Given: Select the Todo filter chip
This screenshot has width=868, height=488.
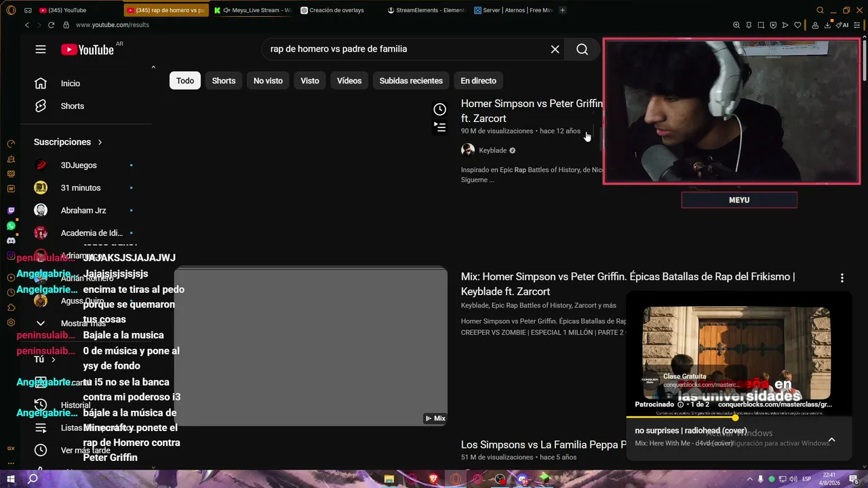Looking at the screenshot, I should point(185,81).
